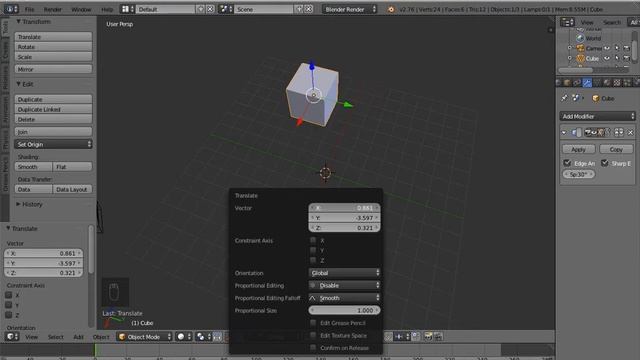Click the Duplicate Linked button
Screen dimensions: 640x360
[x=53, y=109]
